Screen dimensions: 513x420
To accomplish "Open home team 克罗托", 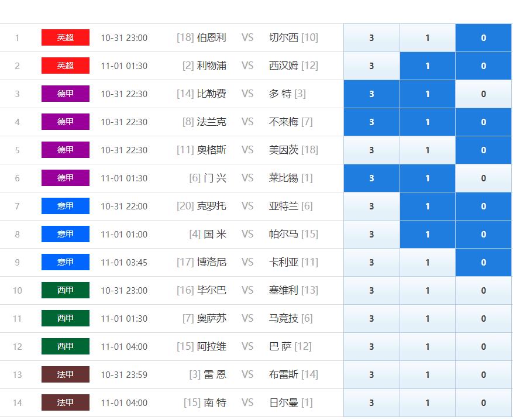I will [211, 206].
